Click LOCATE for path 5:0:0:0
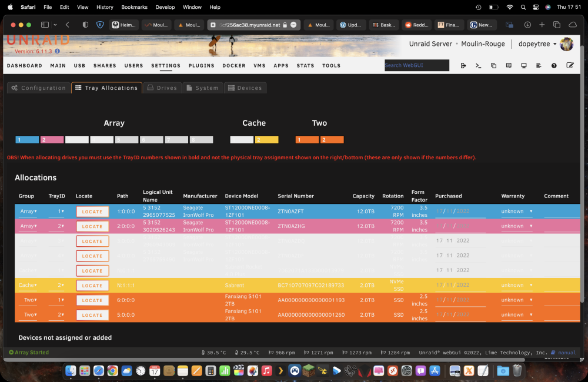Image resolution: width=588 pixels, height=382 pixels. point(92,315)
